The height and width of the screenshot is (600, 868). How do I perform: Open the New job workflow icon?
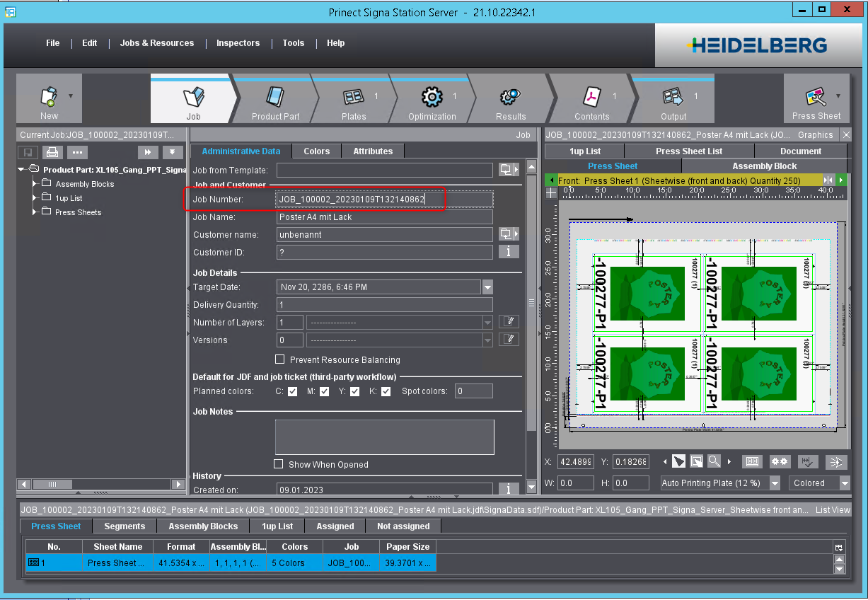(48, 98)
